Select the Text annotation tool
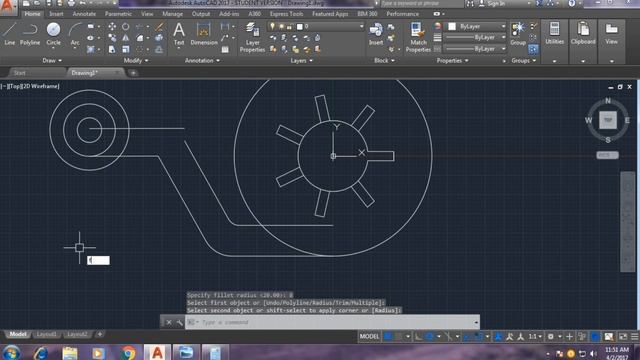Viewport: 640px width, 360px height. click(179, 33)
